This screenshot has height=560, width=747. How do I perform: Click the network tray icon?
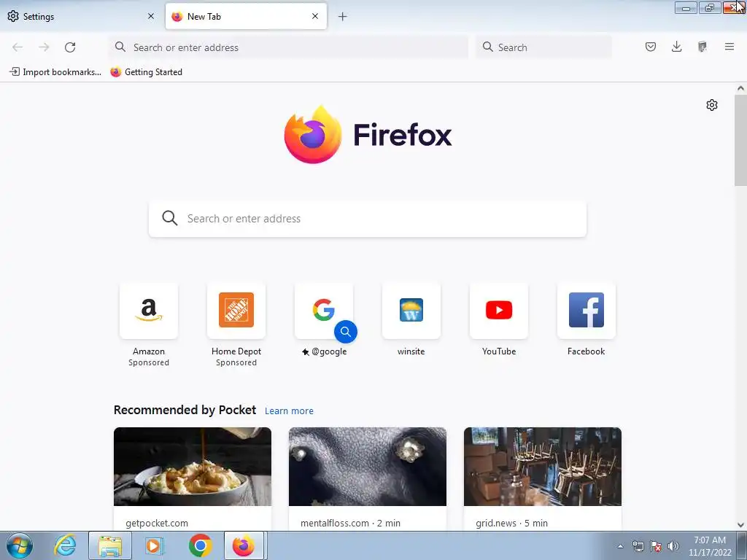(x=638, y=547)
